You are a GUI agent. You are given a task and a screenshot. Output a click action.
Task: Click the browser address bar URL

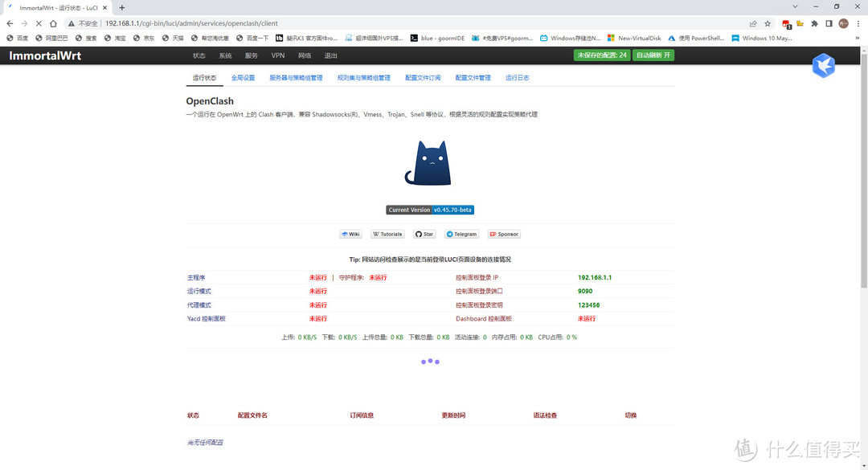(191, 23)
